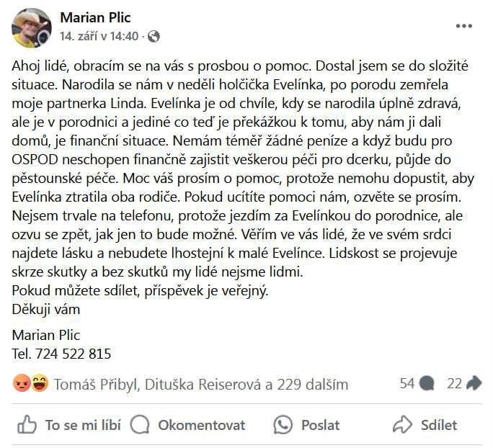Click the angry reaction emoji
The image size is (493, 448).
22,383
